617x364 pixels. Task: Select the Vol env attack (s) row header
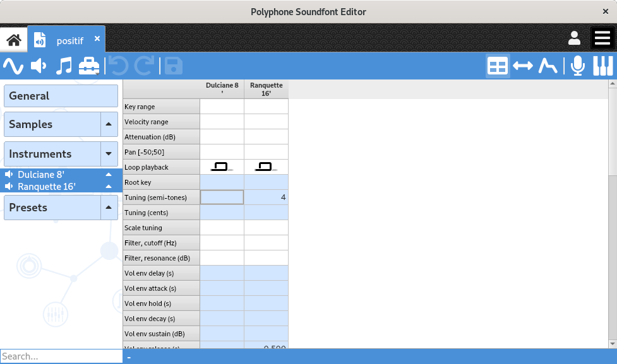pyautogui.click(x=161, y=288)
